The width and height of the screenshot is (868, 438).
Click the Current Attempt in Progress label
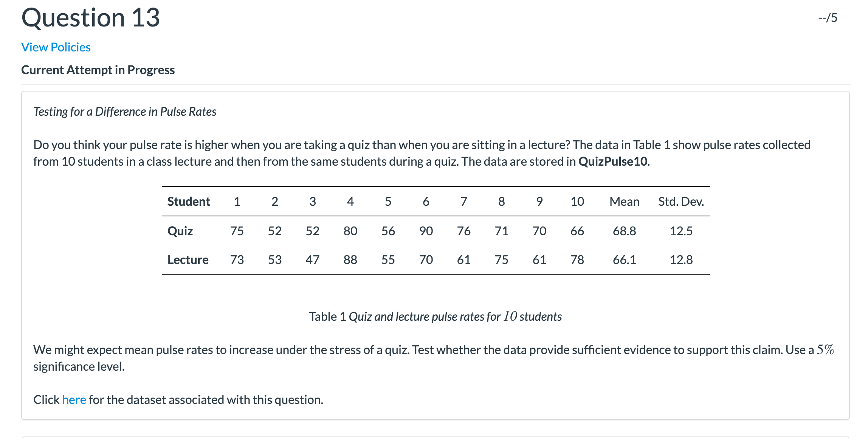point(98,70)
